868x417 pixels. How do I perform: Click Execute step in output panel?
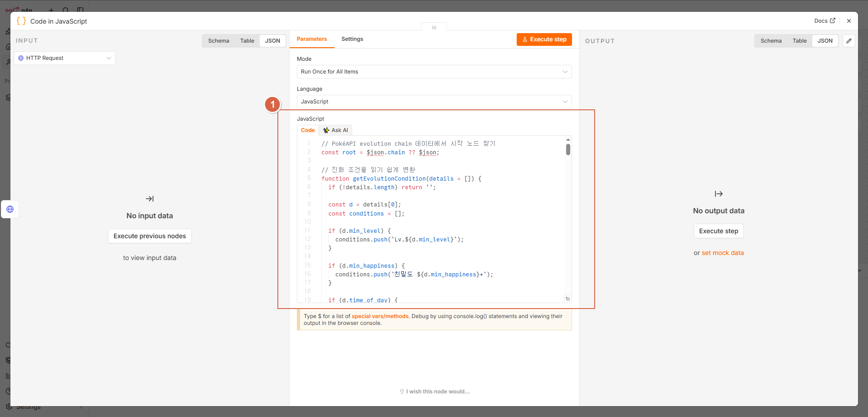(718, 231)
